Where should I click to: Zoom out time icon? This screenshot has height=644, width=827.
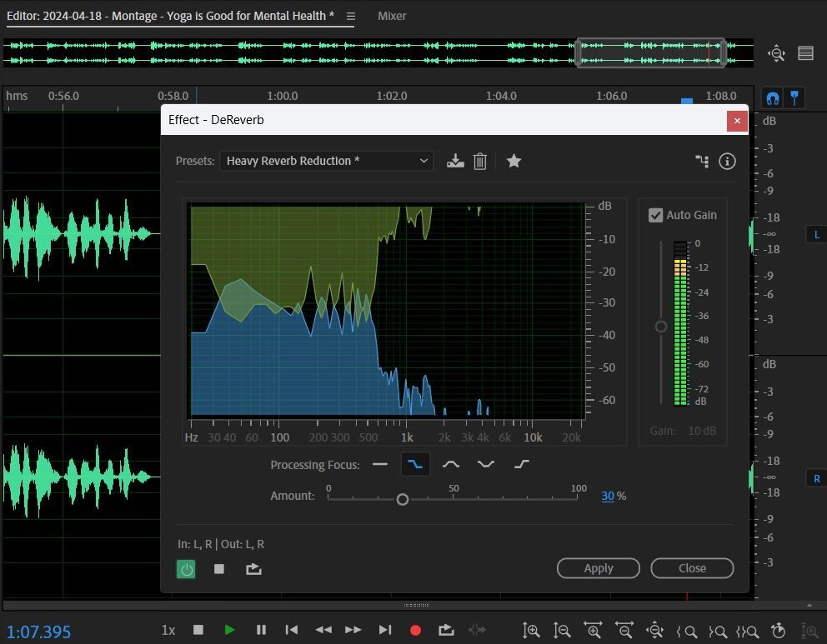[x=624, y=631]
